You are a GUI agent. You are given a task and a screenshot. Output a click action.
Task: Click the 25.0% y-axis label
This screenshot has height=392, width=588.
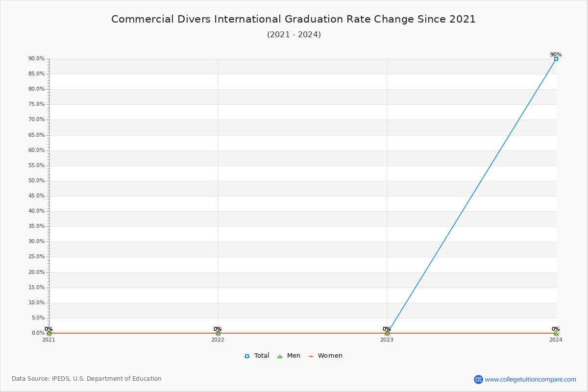(37, 257)
